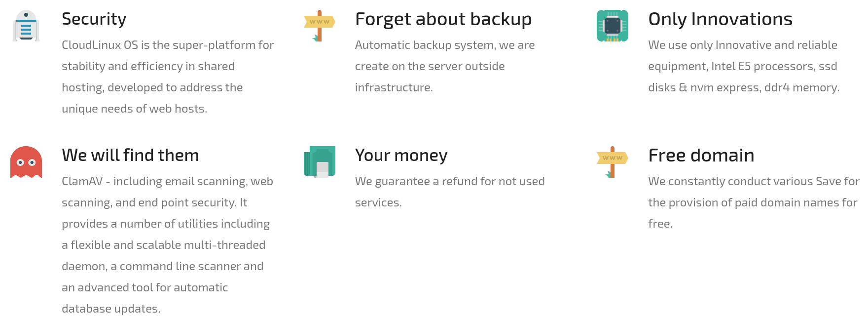Click the www signpost icon beside Free domain

[x=613, y=162]
